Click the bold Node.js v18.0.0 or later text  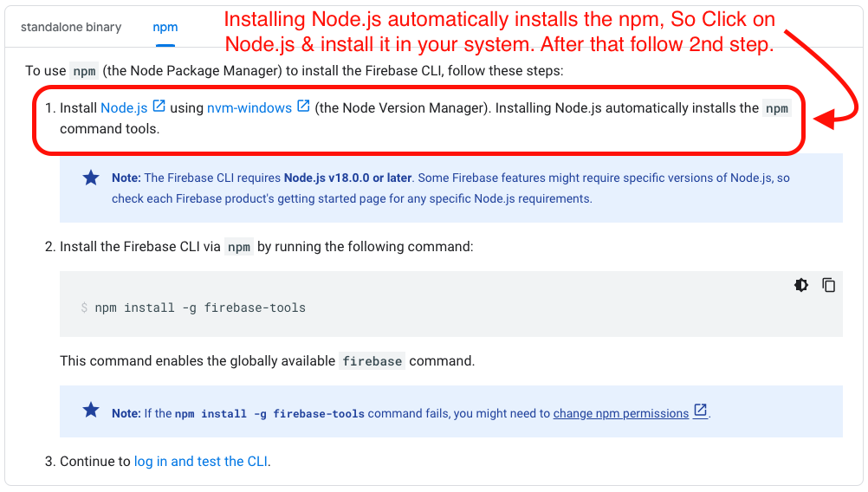(347, 178)
